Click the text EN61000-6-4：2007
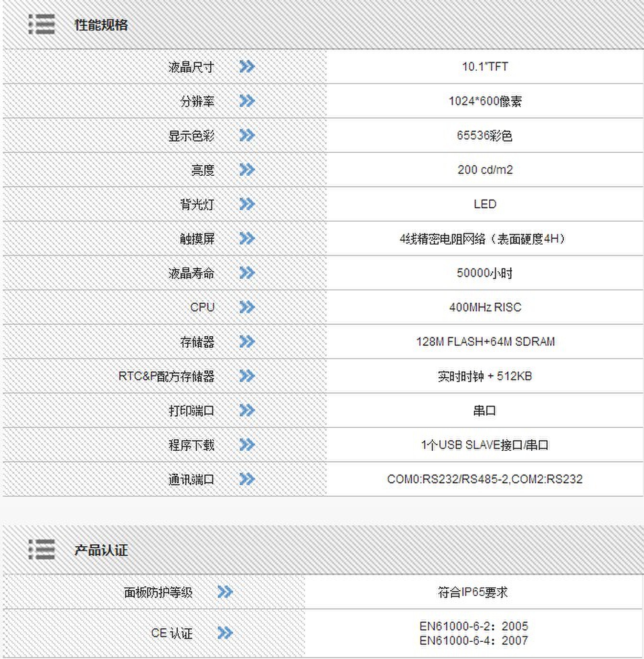Screen dimensions: 644x659 [473, 640]
